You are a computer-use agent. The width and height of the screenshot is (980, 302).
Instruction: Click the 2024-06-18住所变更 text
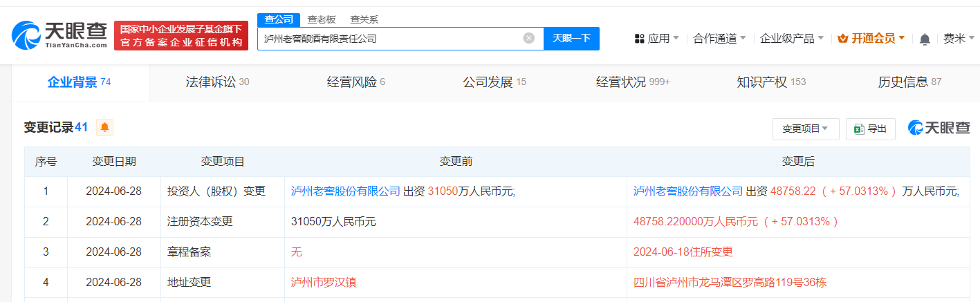(683, 252)
